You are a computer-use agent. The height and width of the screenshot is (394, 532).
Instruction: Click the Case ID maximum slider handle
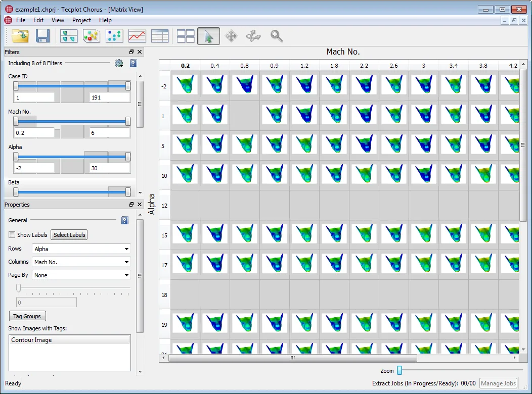[128, 86]
